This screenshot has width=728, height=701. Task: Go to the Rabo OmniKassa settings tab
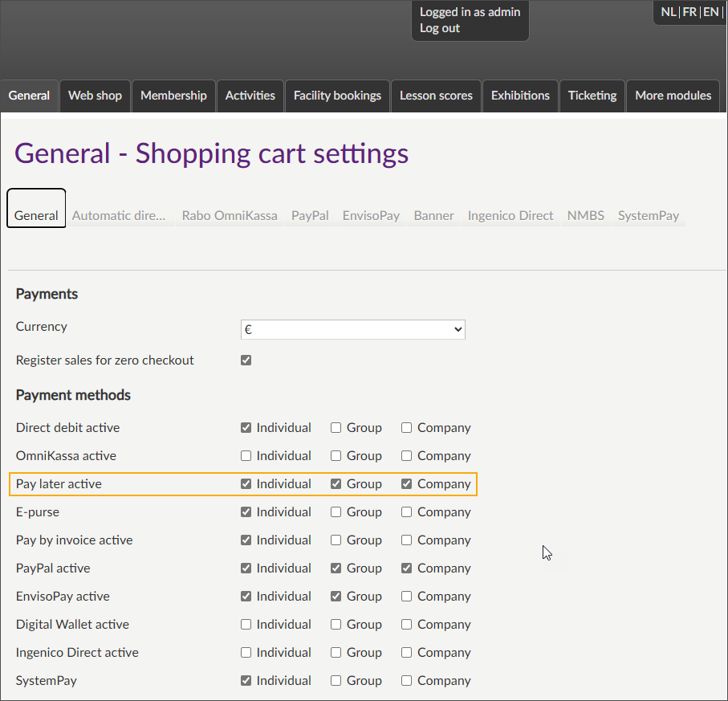tap(230, 215)
